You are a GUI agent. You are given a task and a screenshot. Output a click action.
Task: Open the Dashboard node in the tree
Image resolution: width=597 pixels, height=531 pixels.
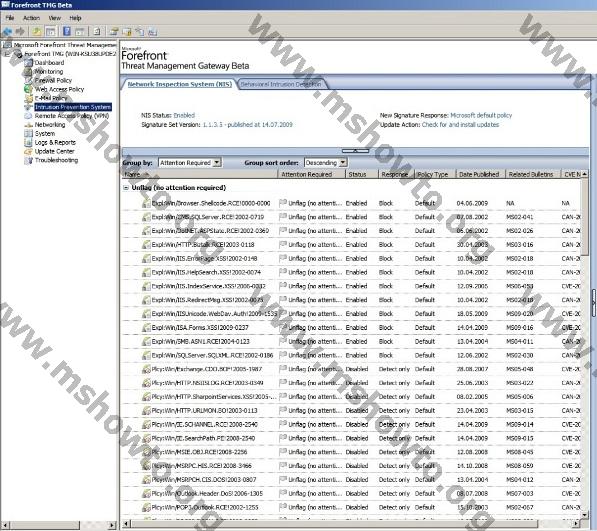49,63
